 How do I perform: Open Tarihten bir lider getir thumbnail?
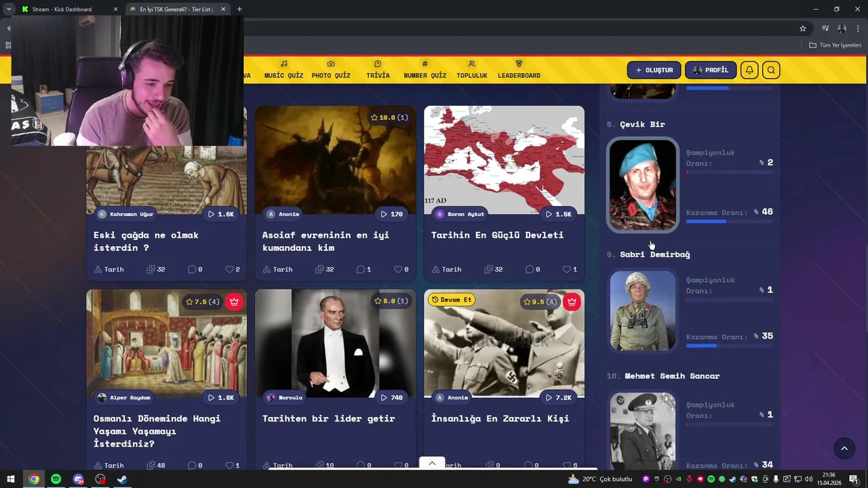(x=335, y=344)
